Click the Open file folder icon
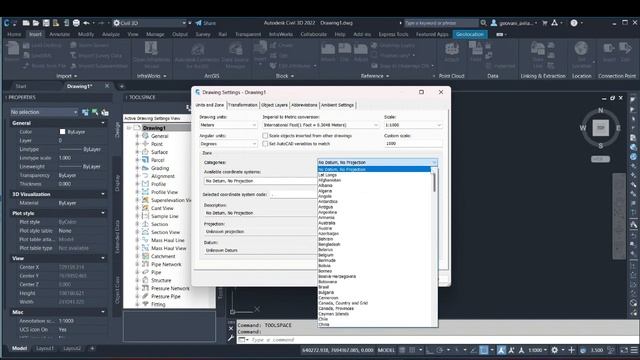 (x=36, y=23)
